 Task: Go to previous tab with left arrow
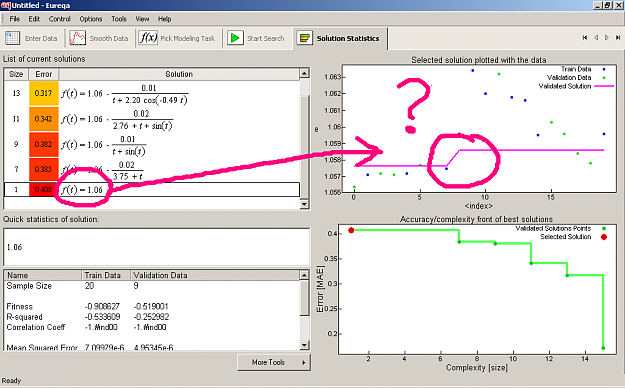point(596,37)
